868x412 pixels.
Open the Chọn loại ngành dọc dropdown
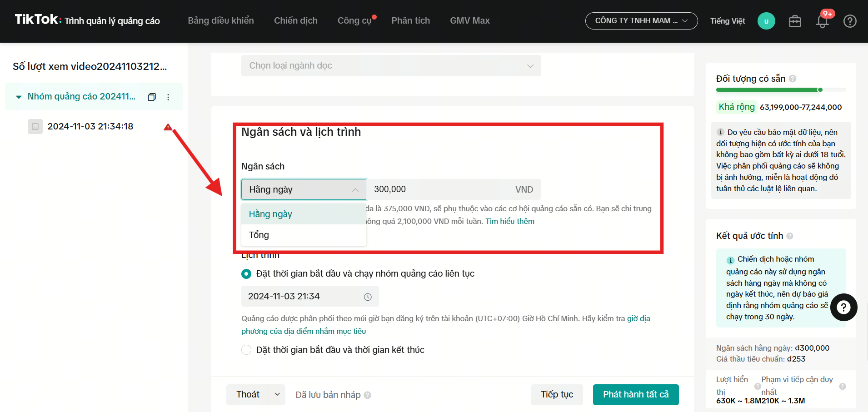391,65
